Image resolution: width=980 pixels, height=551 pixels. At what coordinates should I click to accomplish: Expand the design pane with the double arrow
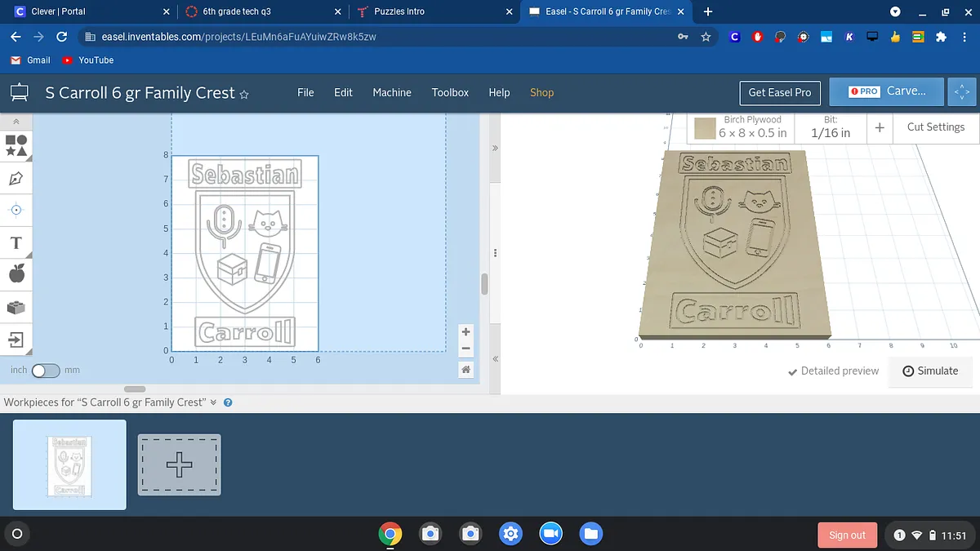pyautogui.click(x=494, y=149)
